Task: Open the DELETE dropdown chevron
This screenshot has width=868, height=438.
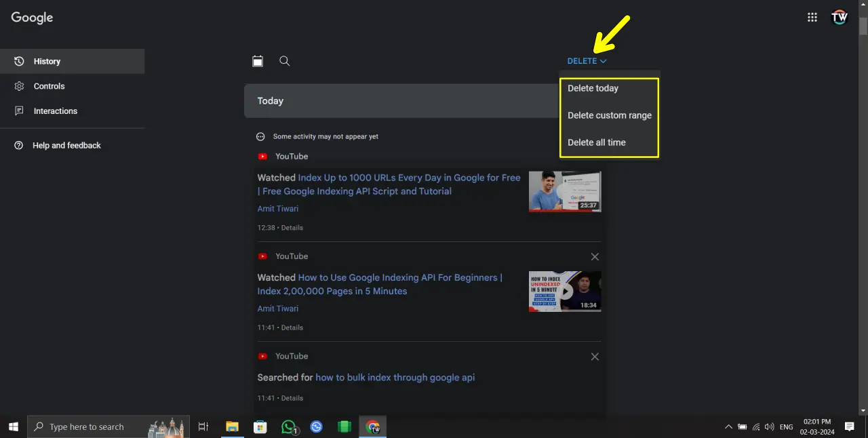Action: coord(604,60)
